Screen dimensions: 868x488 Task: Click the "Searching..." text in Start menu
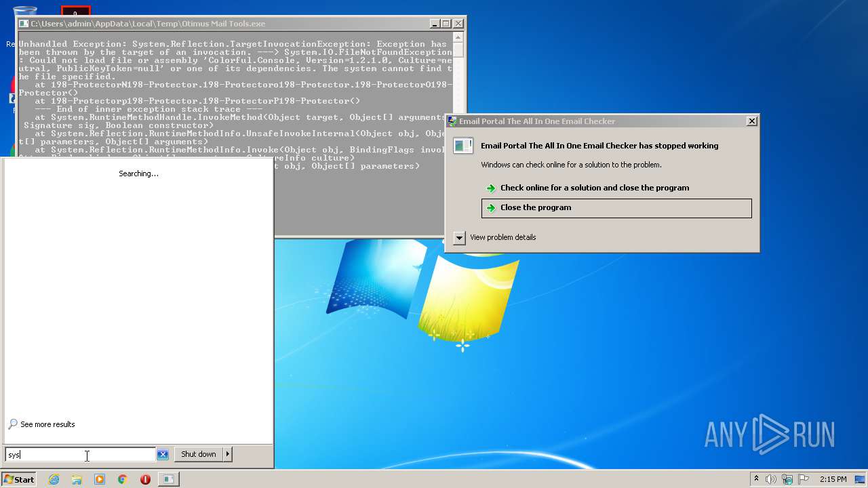(138, 174)
